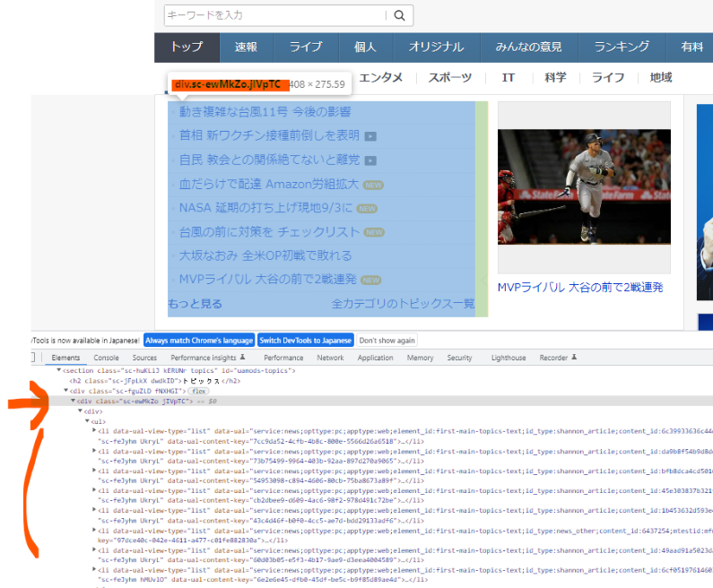Click Don't show again button
Viewport: 713px width, 588px height.
click(x=387, y=341)
